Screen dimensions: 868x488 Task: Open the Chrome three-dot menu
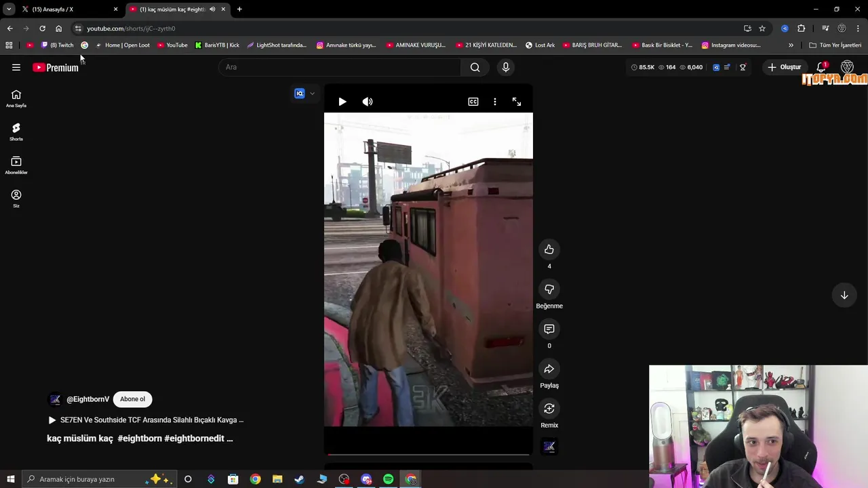(x=859, y=28)
